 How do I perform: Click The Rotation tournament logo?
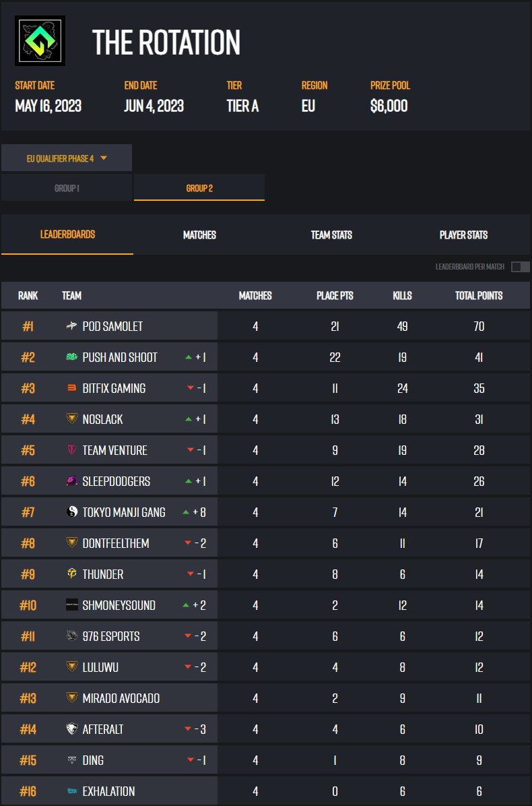point(40,40)
